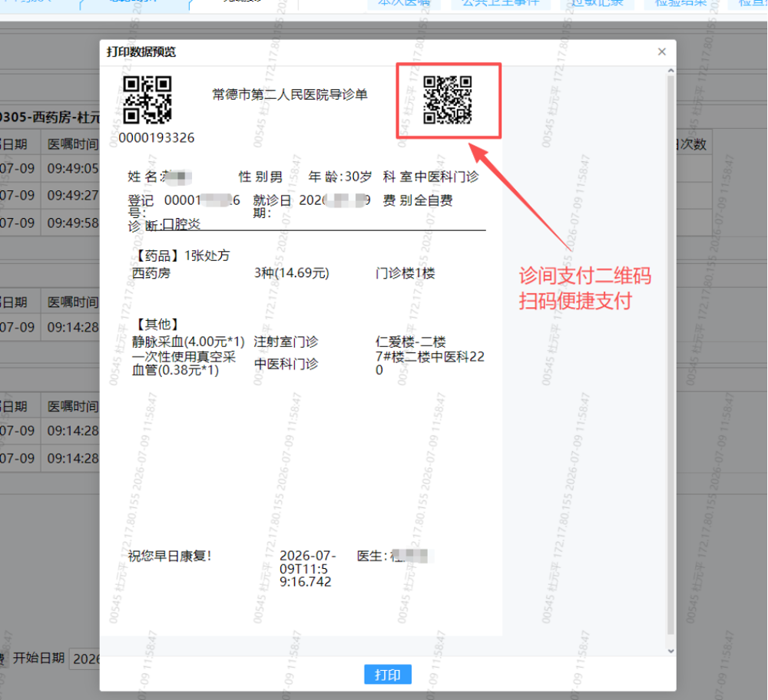Click the 静脉采血(4.00元*1) item
The width and height of the screenshot is (768, 700).
point(188,342)
